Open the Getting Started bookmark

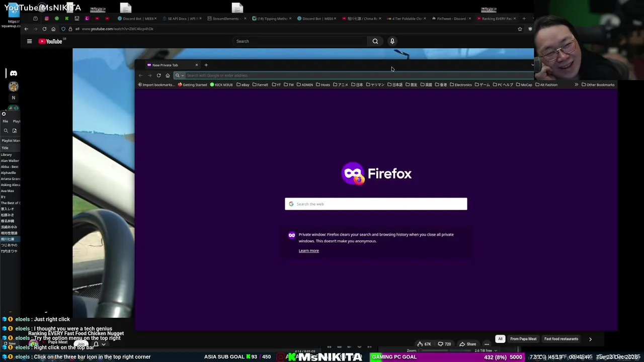point(192,84)
